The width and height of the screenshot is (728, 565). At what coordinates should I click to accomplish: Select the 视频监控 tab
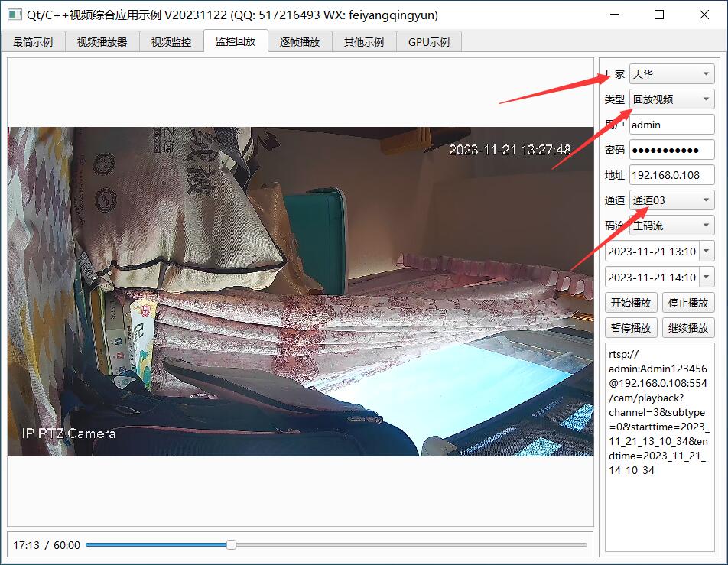(171, 42)
